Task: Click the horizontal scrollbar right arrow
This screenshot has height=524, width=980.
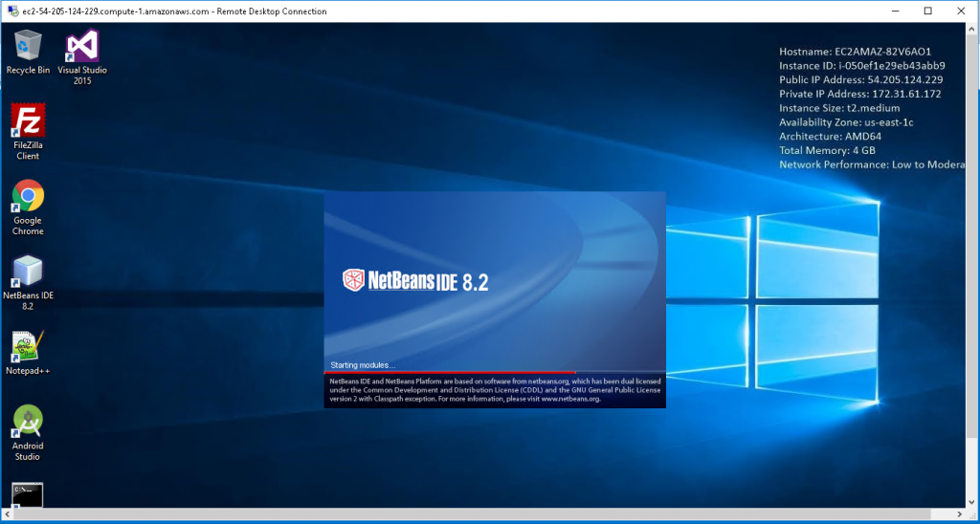Action: 959,514
